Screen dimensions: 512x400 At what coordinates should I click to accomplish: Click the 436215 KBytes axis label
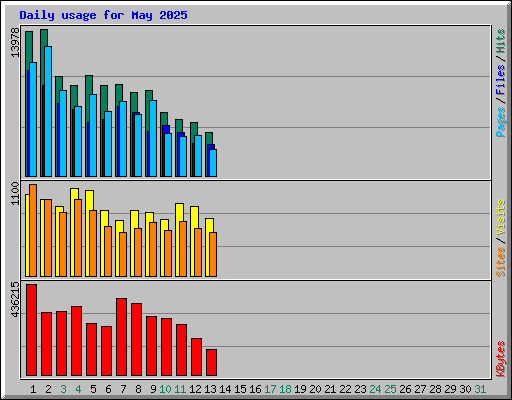tap(15, 299)
